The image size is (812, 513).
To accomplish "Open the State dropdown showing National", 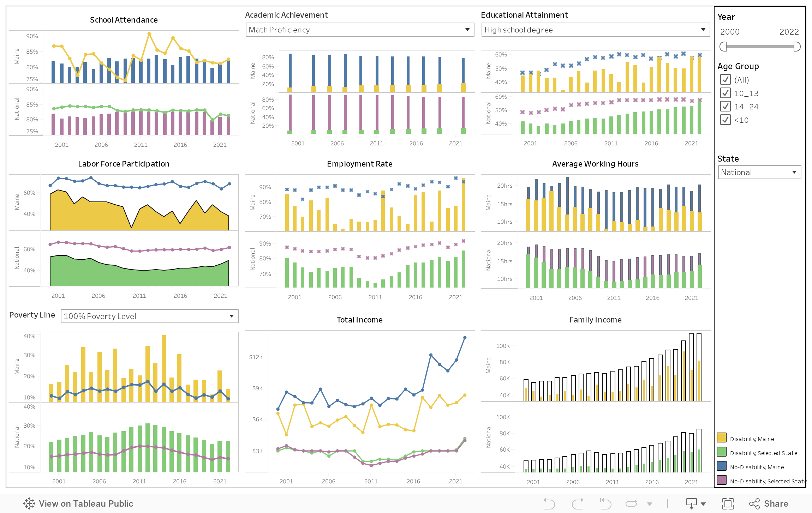I will (x=759, y=172).
